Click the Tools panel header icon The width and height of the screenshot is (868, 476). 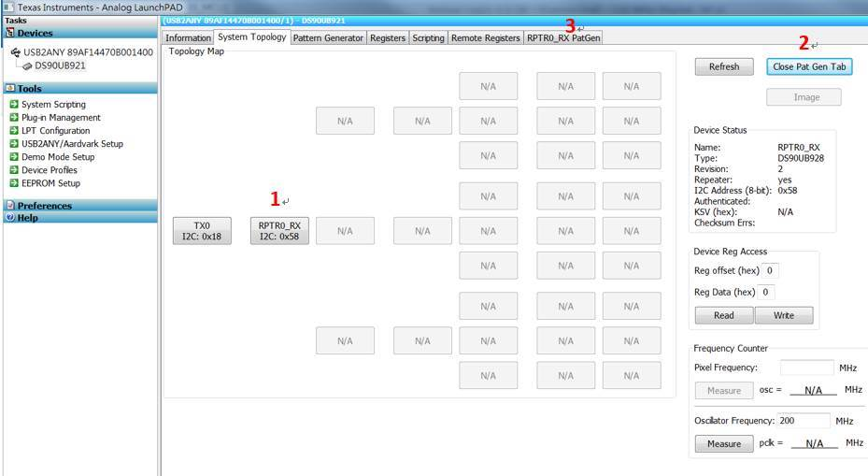point(10,88)
